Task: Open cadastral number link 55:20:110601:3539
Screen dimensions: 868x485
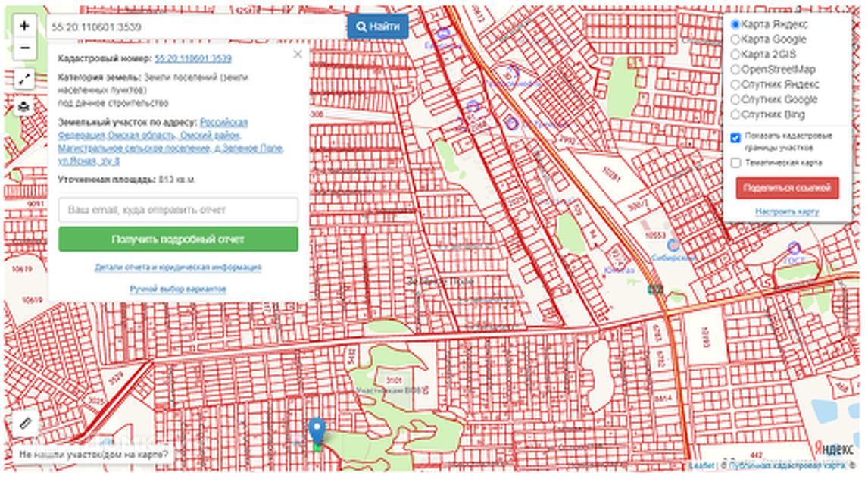Action: click(193, 58)
